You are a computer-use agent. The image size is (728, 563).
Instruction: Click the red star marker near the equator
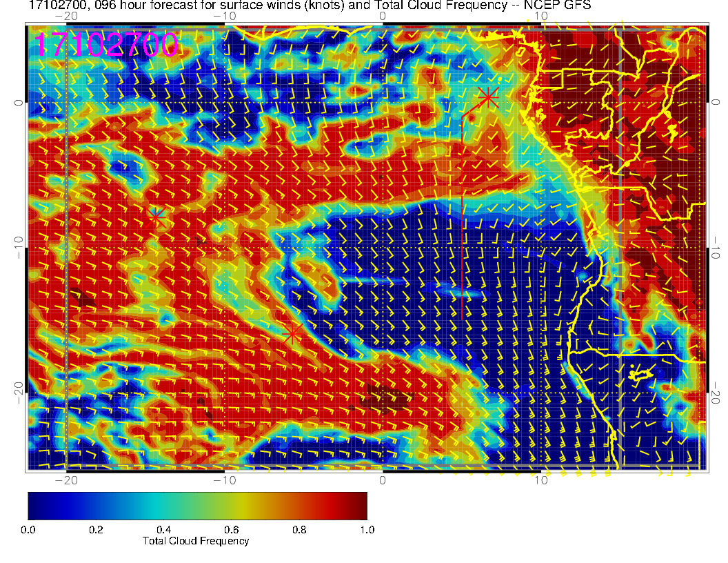coord(488,97)
